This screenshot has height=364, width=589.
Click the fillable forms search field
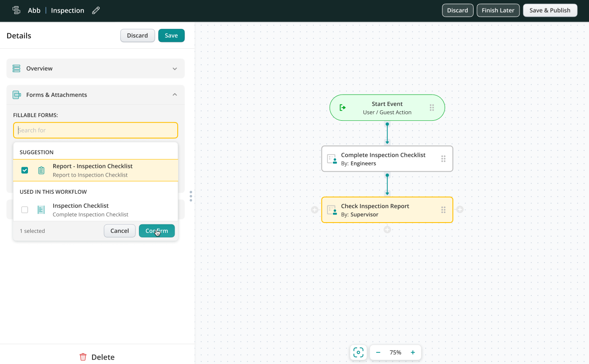tap(96, 130)
